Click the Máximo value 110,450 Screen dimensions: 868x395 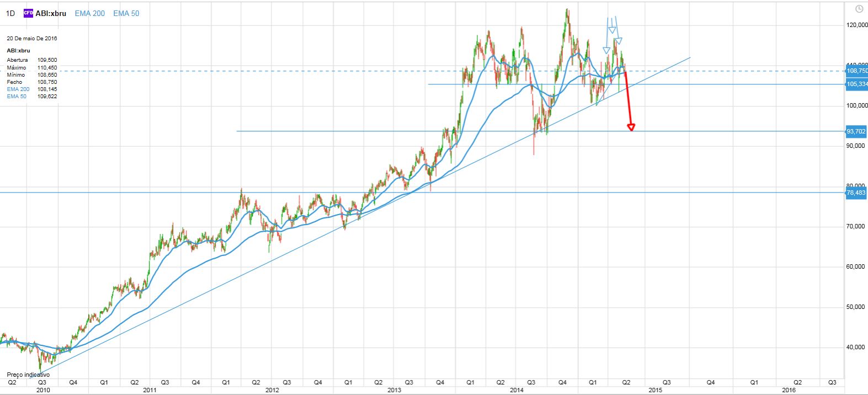tap(47, 67)
